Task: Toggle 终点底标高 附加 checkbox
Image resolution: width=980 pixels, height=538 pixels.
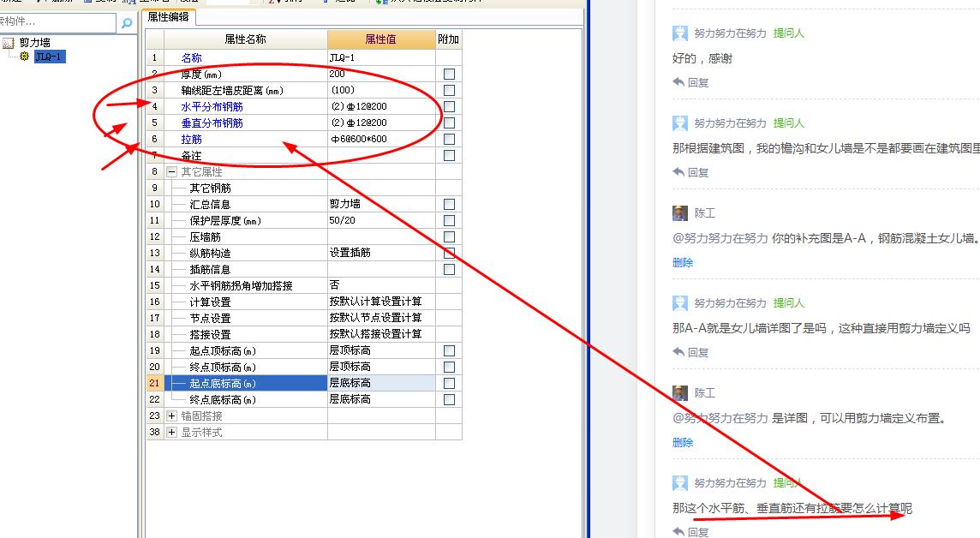Action: pyautogui.click(x=449, y=399)
